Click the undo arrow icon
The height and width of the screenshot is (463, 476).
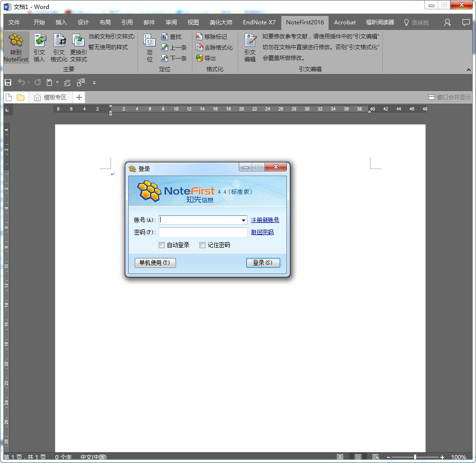pos(21,82)
